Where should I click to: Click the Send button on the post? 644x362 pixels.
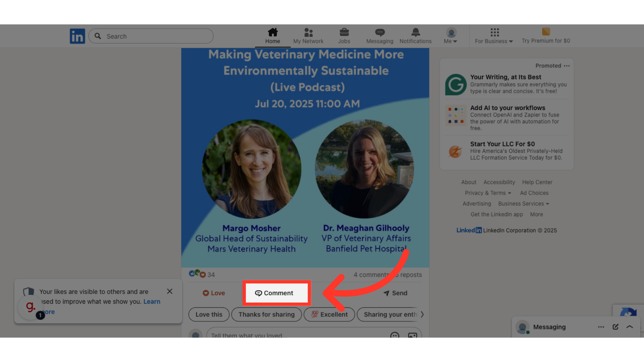tap(395, 293)
